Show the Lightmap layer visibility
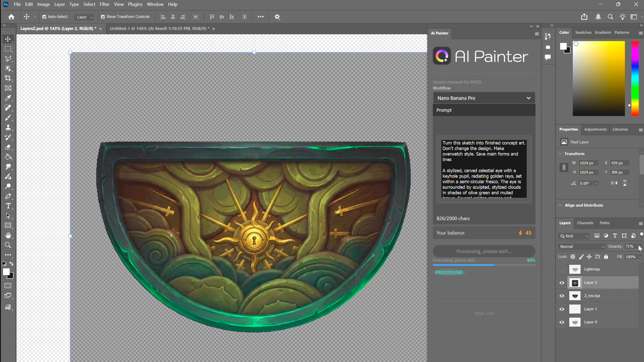 (562, 269)
